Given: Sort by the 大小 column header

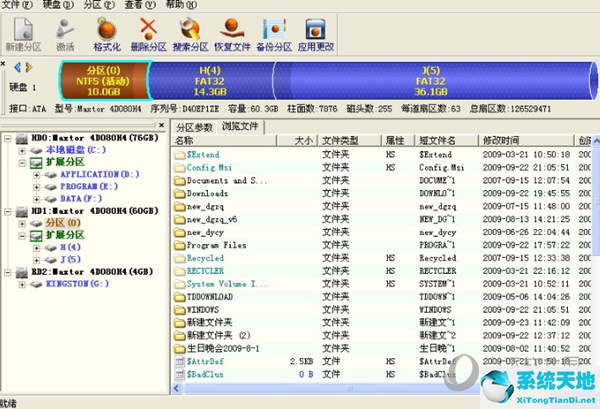Looking at the screenshot, I should (x=297, y=140).
